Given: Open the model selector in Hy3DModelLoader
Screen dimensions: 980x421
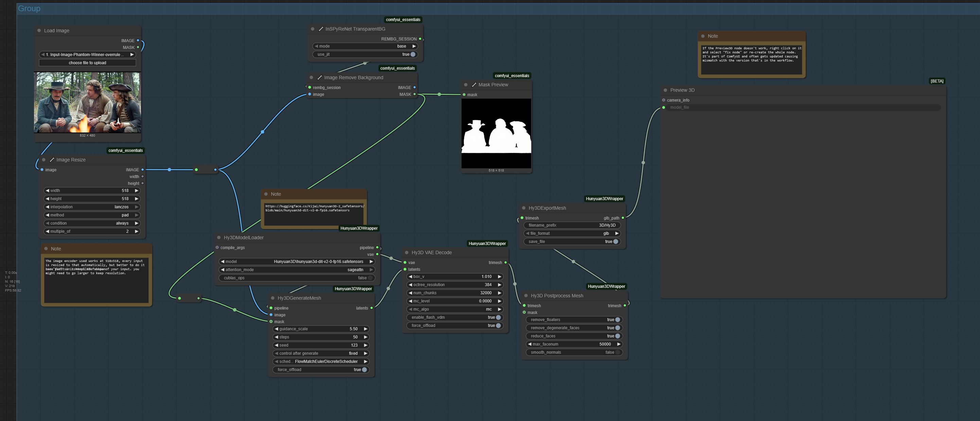Looking at the screenshot, I should click(297, 262).
